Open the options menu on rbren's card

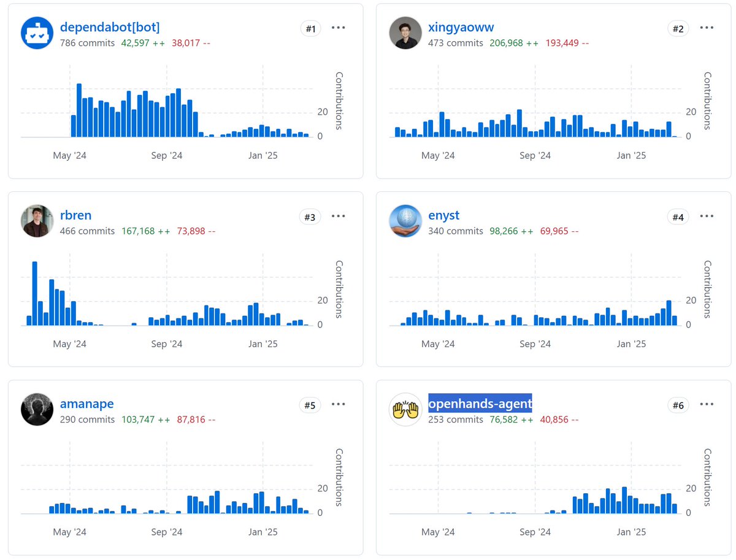pyautogui.click(x=339, y=216)
